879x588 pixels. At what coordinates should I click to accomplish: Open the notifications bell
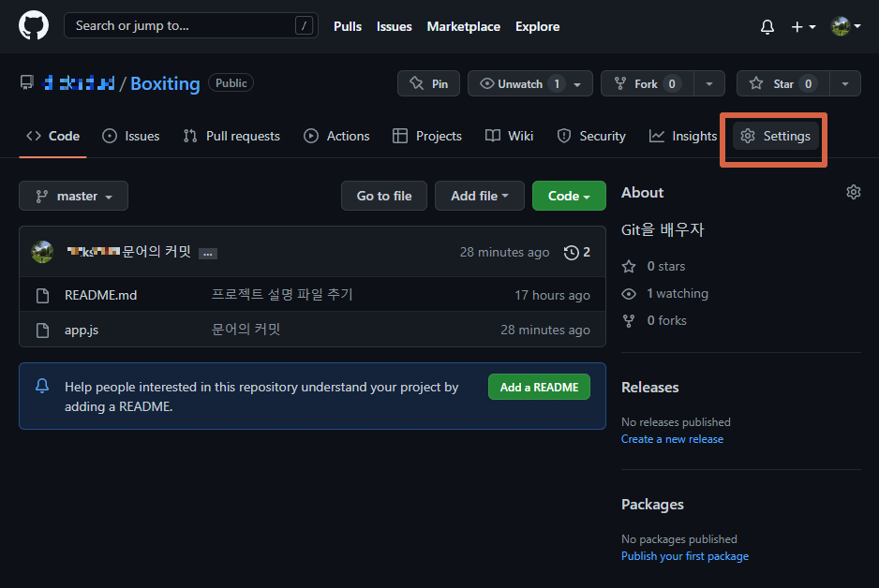(767, 26)
